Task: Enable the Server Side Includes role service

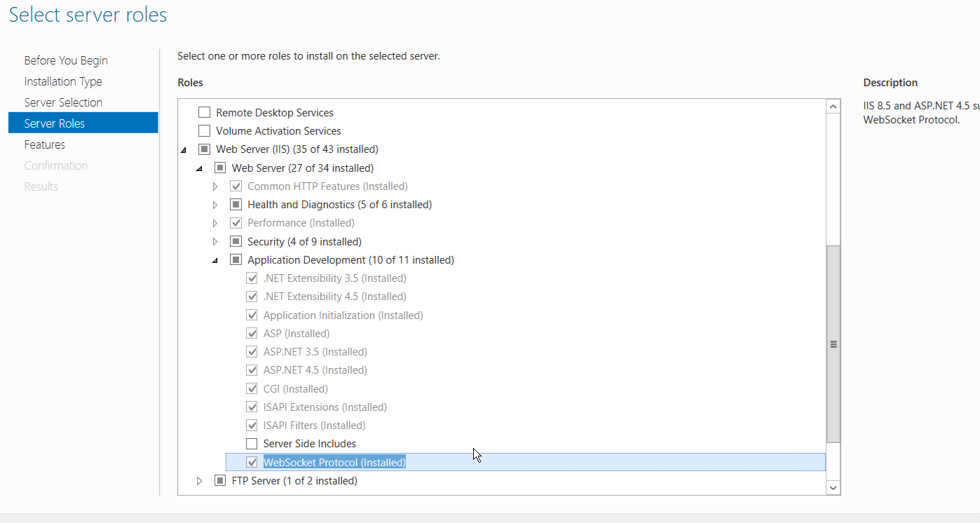Action: point(252,443)
